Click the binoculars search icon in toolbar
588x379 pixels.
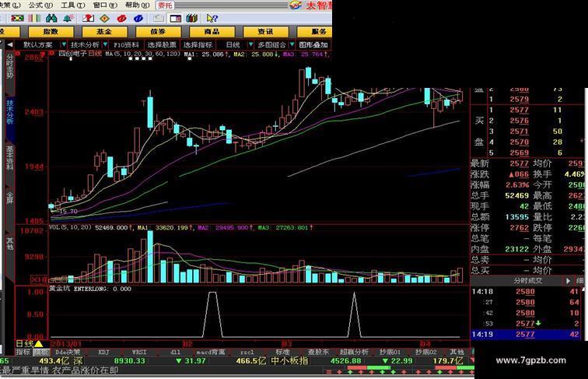point(51,18)
